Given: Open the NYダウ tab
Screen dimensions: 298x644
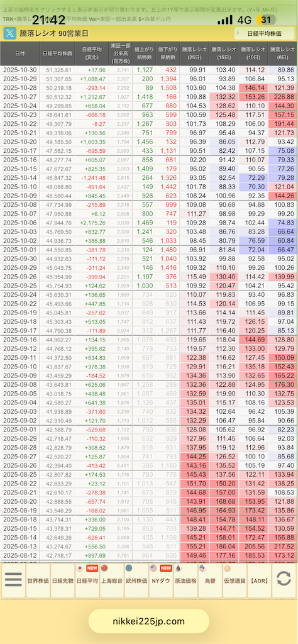Looking at the screenshot, I should tap(161, 580).
